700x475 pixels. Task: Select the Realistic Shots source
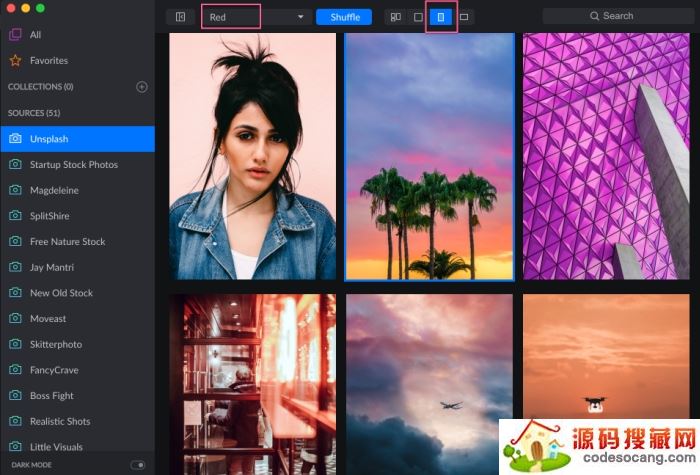pyautogui.click(x=77, y=421)
